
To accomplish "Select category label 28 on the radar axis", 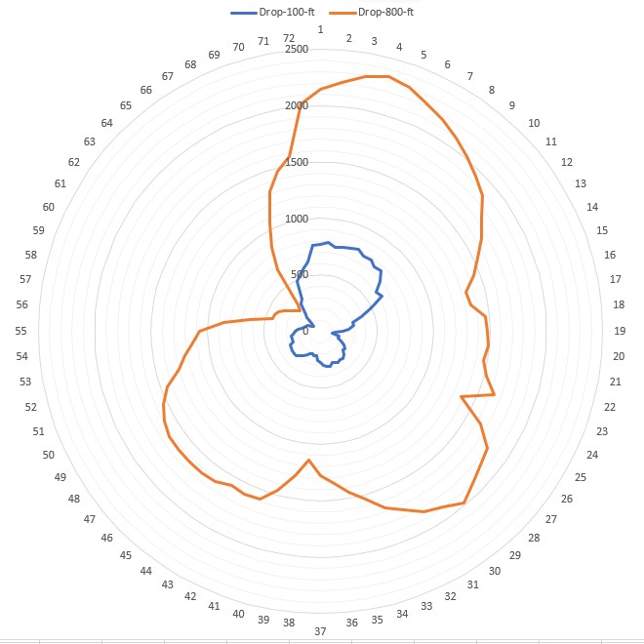I will pos(534,539).
